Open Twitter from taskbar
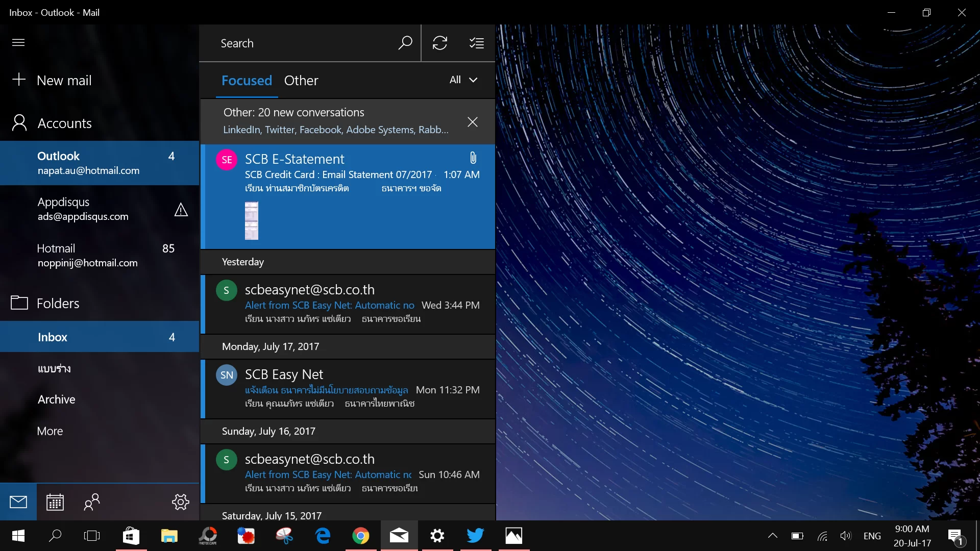The width and height of the screenshot is (980, 551). click(476, 536)
